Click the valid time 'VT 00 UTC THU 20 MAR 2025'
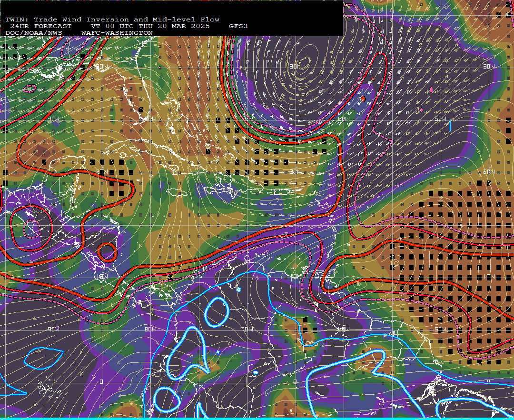This screenshot has width=514, height=420. click(150, 26)
